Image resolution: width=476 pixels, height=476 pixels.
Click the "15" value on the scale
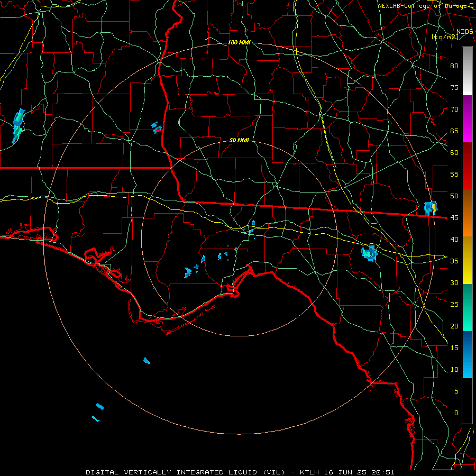point(454,347)
